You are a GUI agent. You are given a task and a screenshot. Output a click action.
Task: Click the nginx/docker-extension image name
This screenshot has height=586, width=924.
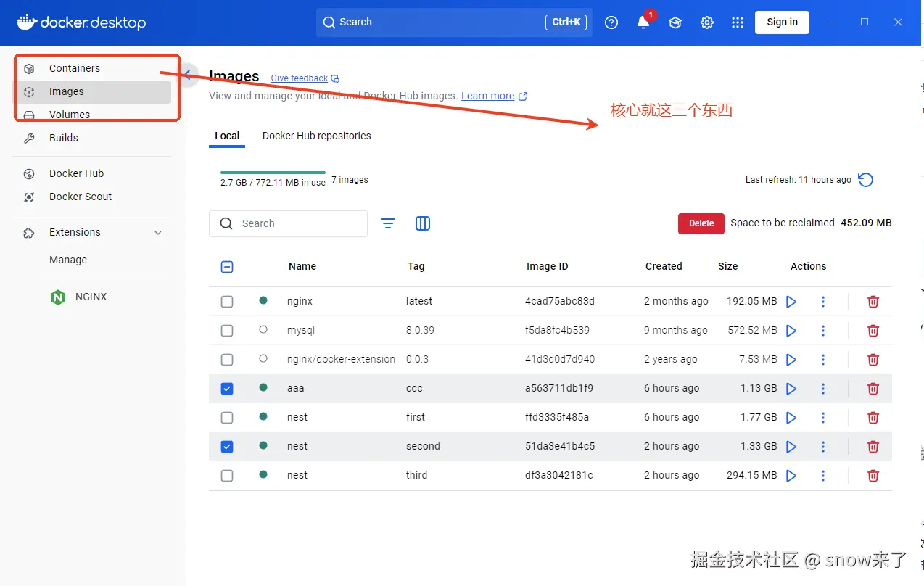[x=341, y=359]
